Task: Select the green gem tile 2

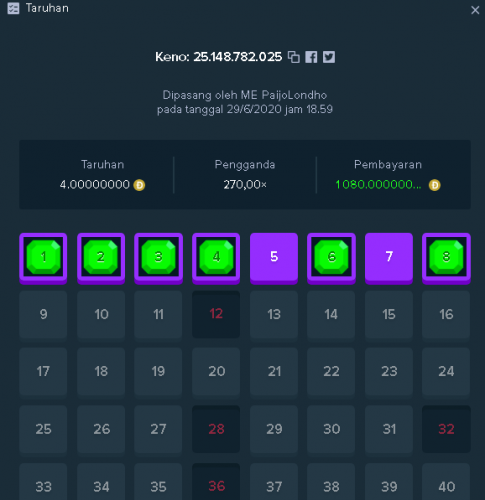Action: coord(101,258)
